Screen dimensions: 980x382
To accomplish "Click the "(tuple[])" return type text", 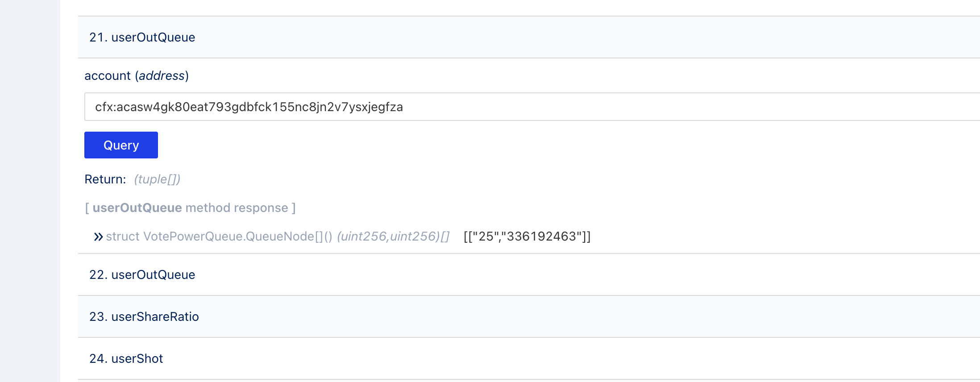I will (x=157, y=179).
